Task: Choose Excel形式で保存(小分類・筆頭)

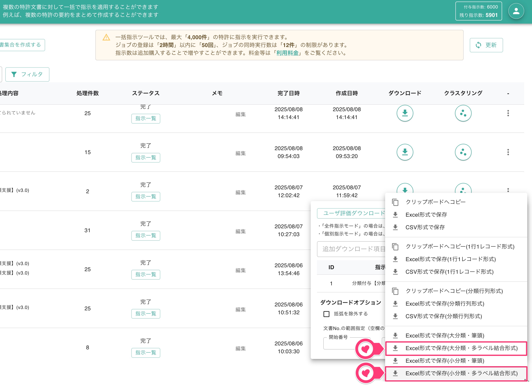Action: click(x=456, y=361)
